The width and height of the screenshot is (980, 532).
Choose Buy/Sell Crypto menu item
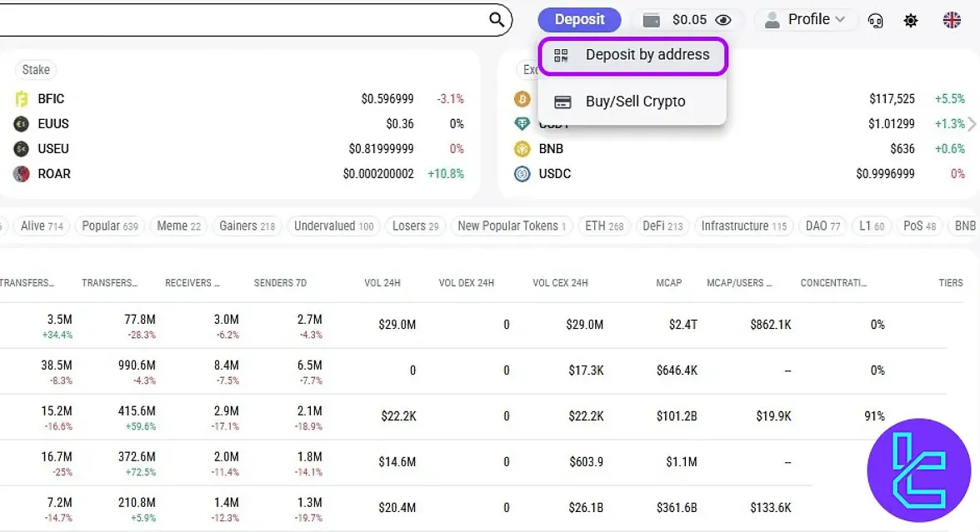(633, 102)
